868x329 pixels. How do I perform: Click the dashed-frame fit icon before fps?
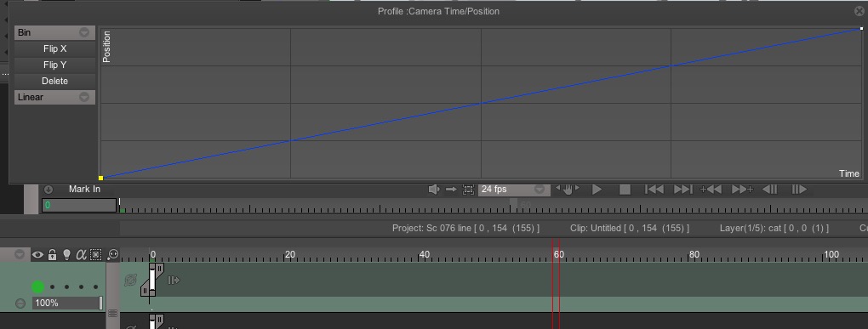point(468,190)
